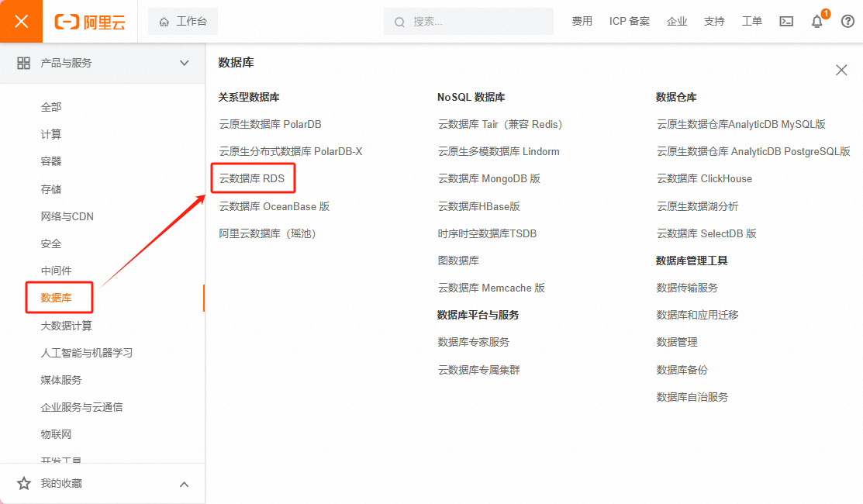This screenshot has height=504, width=863.
Task: Close the orange navigation menu button
Action: pos(21,22)
